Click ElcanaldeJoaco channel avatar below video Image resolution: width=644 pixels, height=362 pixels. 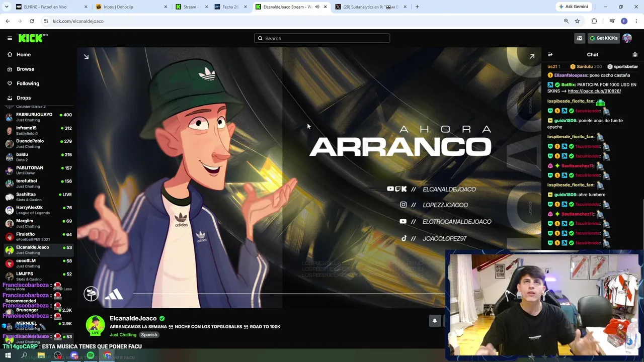click(x=95, y=325)
